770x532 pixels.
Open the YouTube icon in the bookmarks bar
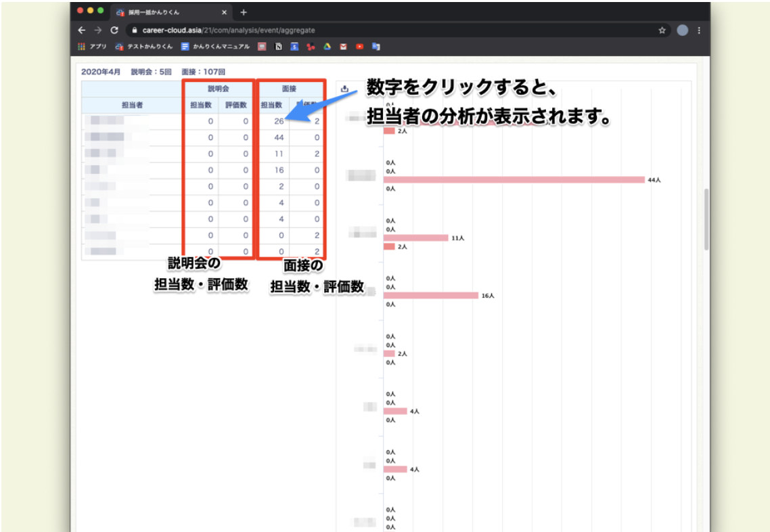point(359,47)
